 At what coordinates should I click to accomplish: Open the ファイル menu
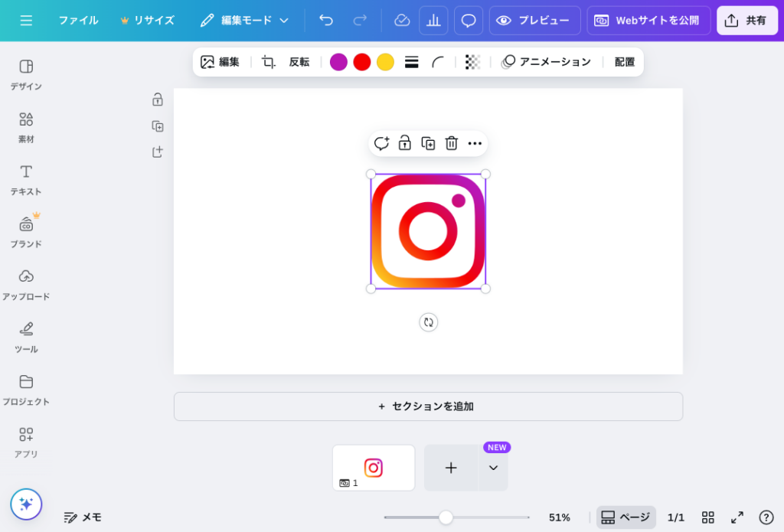coord(78,21)
